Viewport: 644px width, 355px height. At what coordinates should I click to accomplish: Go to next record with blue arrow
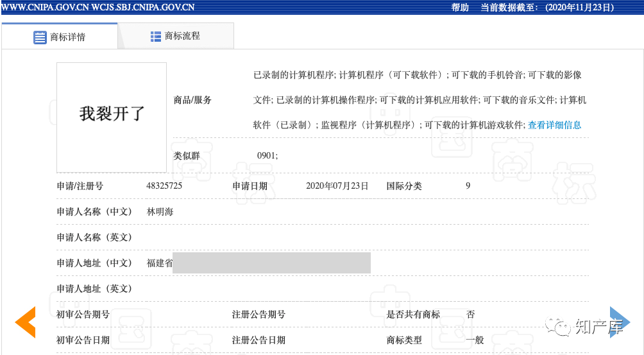[620, 322]
